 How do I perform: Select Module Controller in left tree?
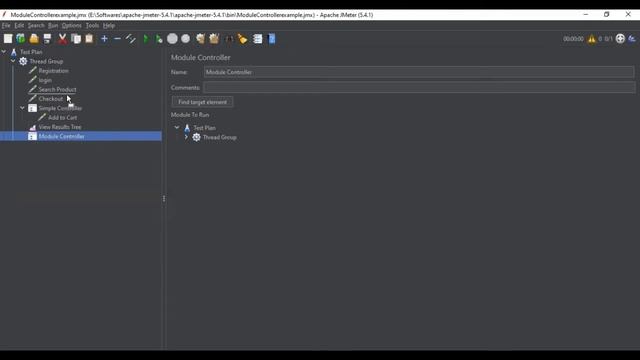(61, 136)
